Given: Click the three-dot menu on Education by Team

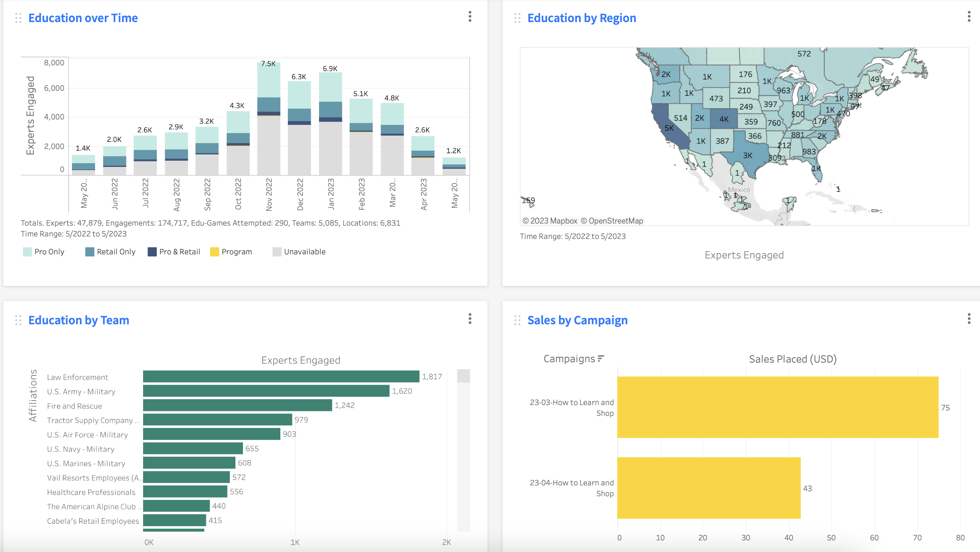Looking at the screenshot, I should [x=470, y=318].
